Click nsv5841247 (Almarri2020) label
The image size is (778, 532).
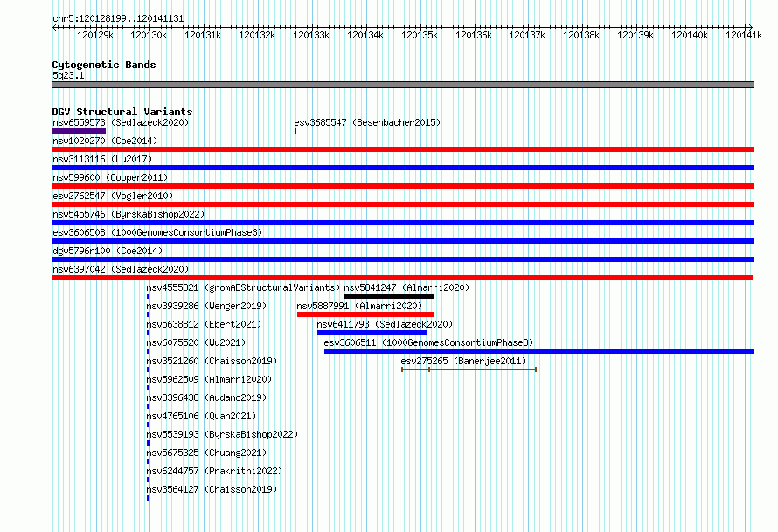tap(406, 287)
